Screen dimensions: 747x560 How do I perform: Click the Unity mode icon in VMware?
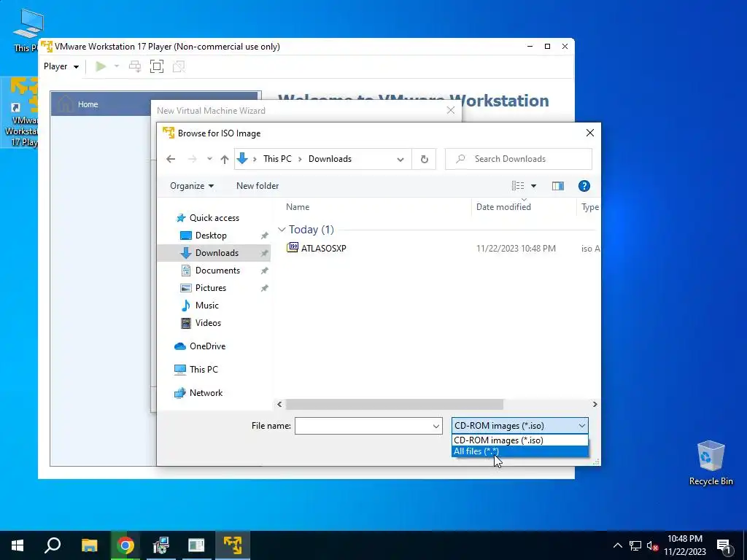(179, 66)
